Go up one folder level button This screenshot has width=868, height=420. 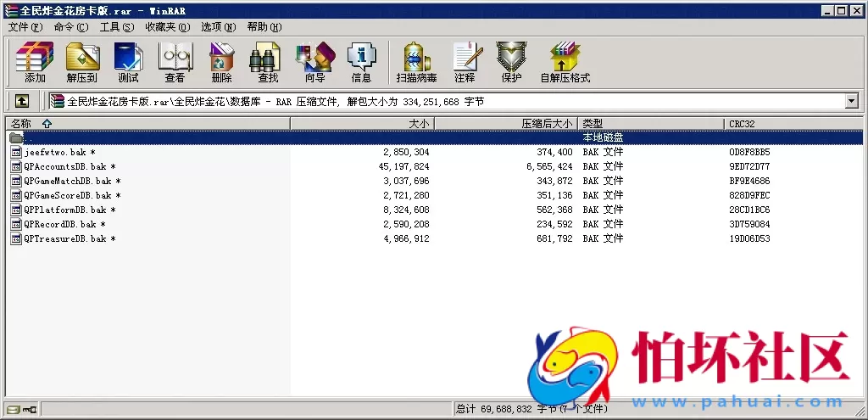22,101
